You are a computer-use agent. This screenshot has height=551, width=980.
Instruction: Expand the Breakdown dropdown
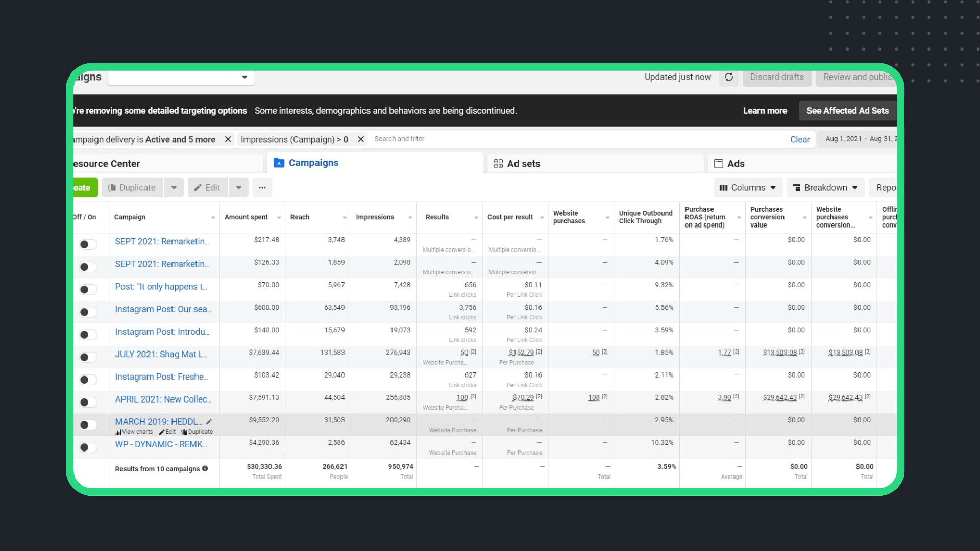click(825, 188)
